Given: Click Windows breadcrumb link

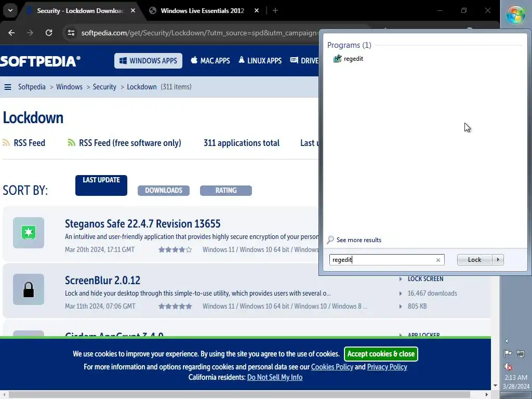Looking at the screenshot, I should (x=69, y=87).
